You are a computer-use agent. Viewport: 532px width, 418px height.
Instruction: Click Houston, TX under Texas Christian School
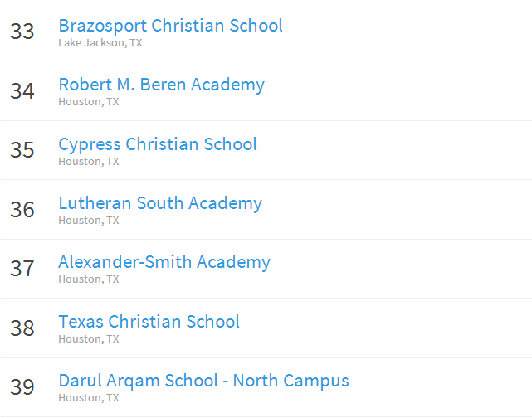pyautogui.click(x=89, y=339)
